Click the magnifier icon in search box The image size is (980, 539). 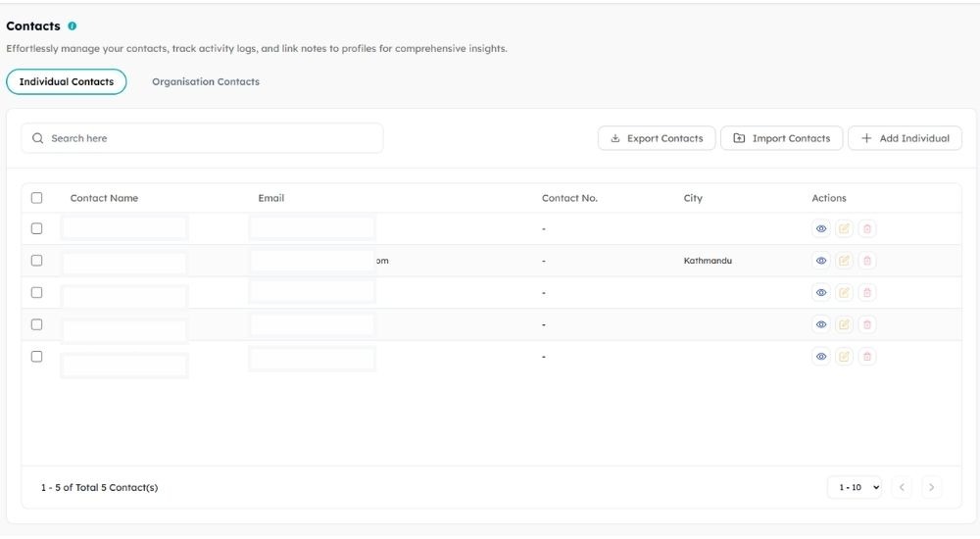pos(38,138)
